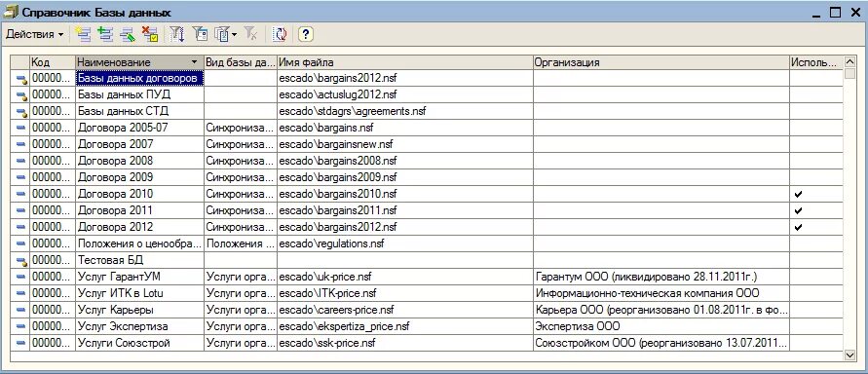868x374 pixels.
Task: Click the scroll up arrow of the list
Action: click(849, 61)
